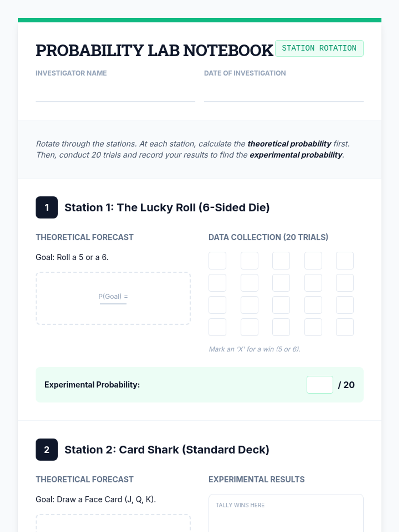The image size is (399, 532).
Task: Select the Station 2 number badge
Action: tap(47, 450)
